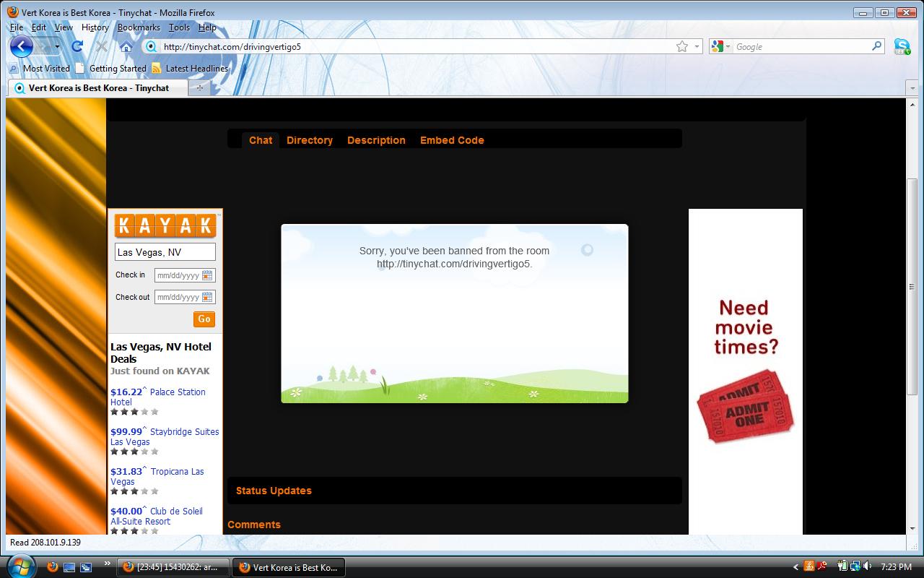Click the Latest Headlines bookmark feed
924x578 pixels.
click(x=196, y=69)
